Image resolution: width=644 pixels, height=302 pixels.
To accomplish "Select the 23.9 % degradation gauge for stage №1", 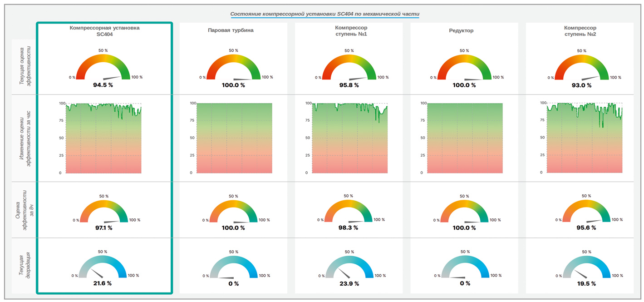I will tap(349, 269).
